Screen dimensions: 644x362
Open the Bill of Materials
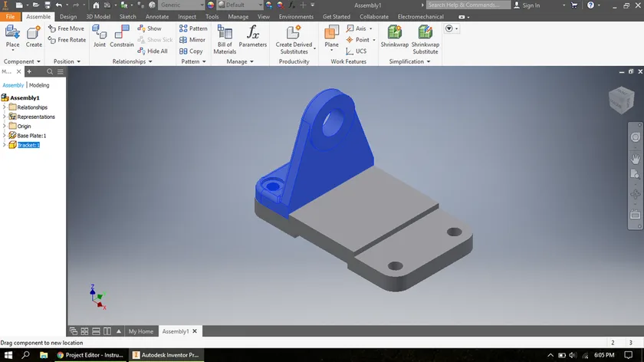click(225, 39)
